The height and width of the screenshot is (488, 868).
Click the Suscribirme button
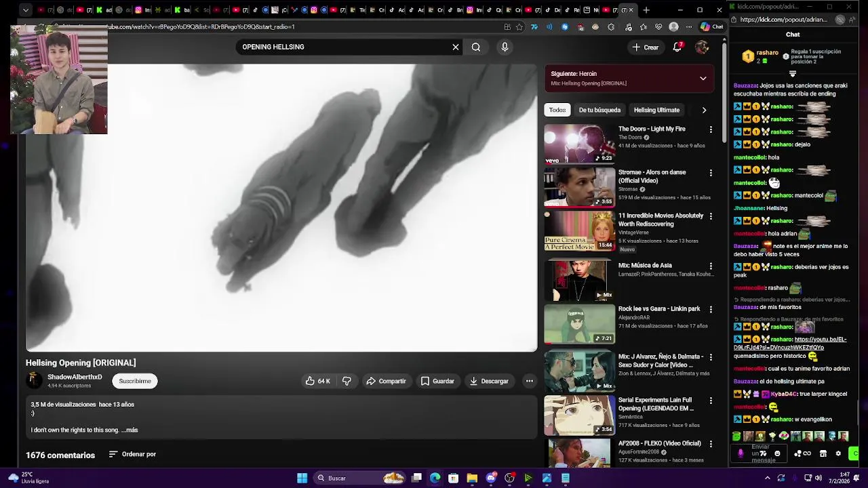[x=135, y=381]
